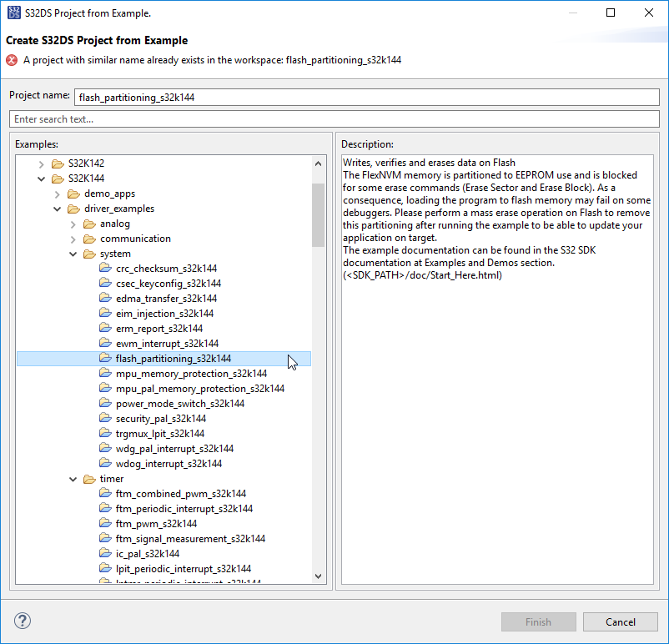Click the timer folder icon
Image resolution: width=669 pixels, height=644 pixels.
tap(89, 479)
